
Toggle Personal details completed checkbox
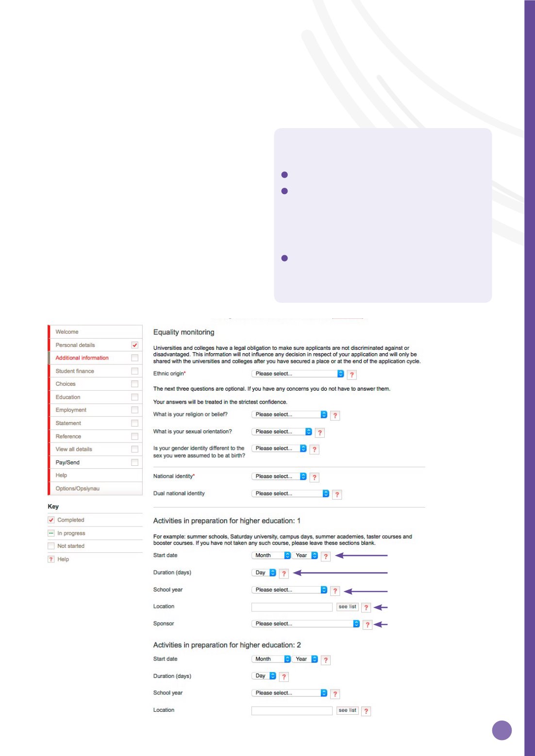(x=135, y=345)
